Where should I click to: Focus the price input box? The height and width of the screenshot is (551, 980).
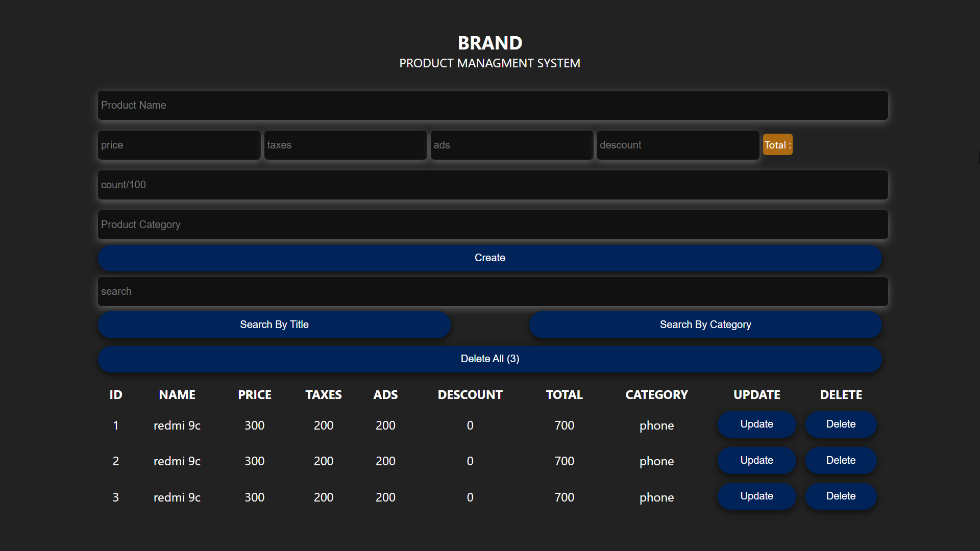pyautogui.click(x=179, y=145)
